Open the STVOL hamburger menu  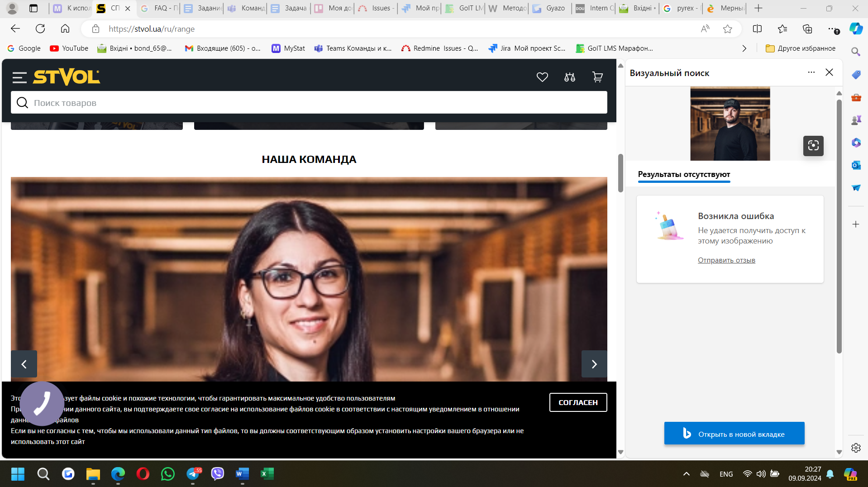19,77
